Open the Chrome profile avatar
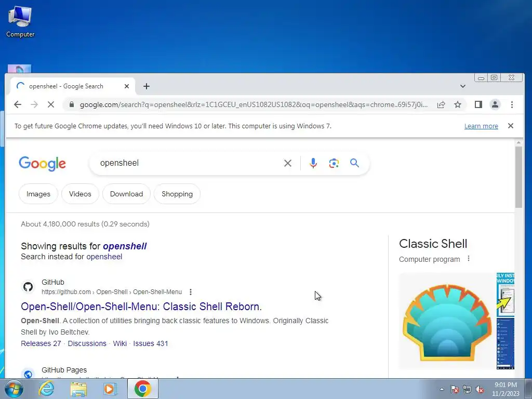532x399 pixels. click(495, 104)
